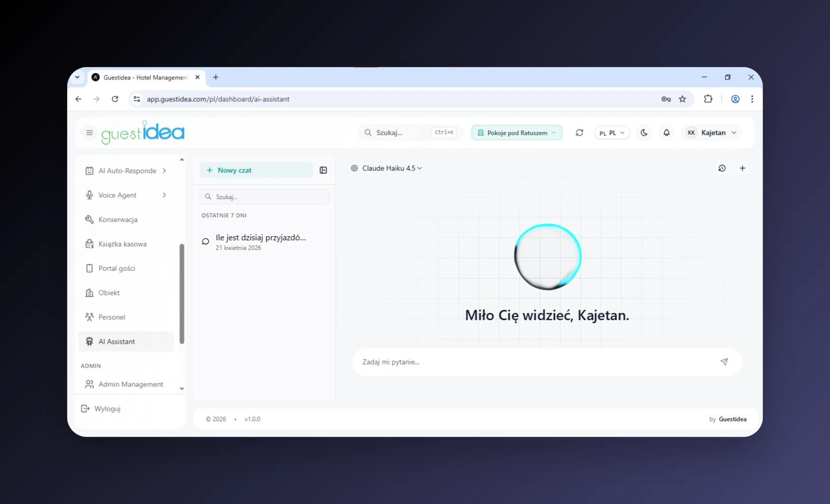Click the refresh sync icon beside property selector
This screenshot has height=504, width=830.
[x=579, y=133]
